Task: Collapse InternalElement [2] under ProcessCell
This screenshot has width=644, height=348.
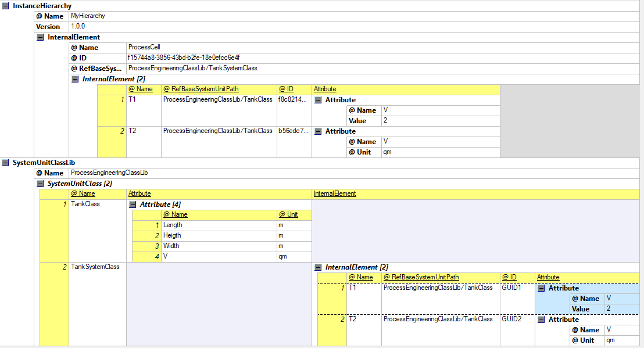Action: point(75,79)
